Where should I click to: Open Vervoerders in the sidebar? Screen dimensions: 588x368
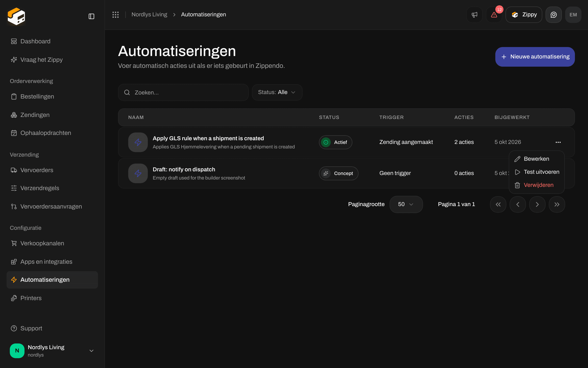pyautogui.click(x=52, y=170)
